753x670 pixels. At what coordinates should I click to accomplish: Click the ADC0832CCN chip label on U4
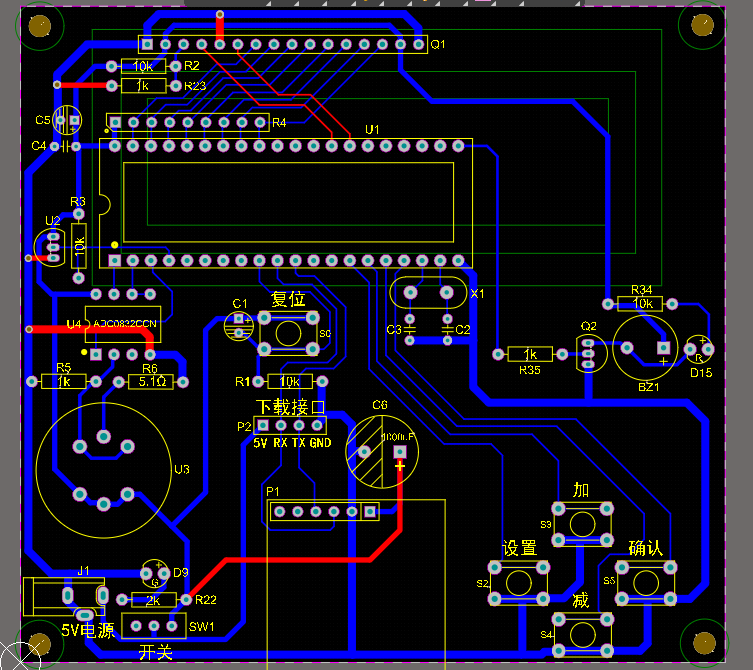click(125, 324)
